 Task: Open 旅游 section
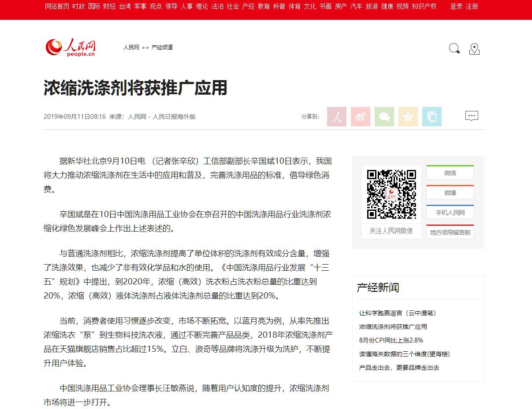(x=372, y=7)
